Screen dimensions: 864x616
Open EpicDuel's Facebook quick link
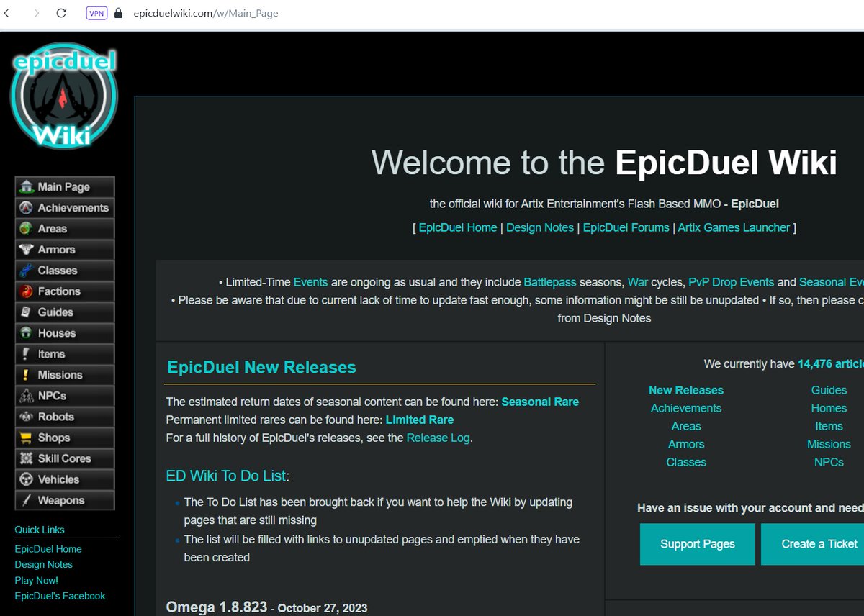coord(60,596)
